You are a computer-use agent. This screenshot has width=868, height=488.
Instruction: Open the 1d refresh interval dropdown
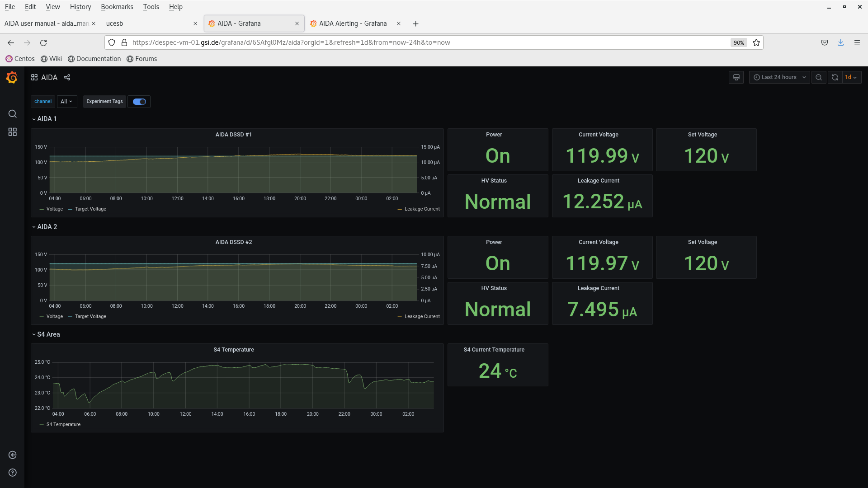point(852,77)
